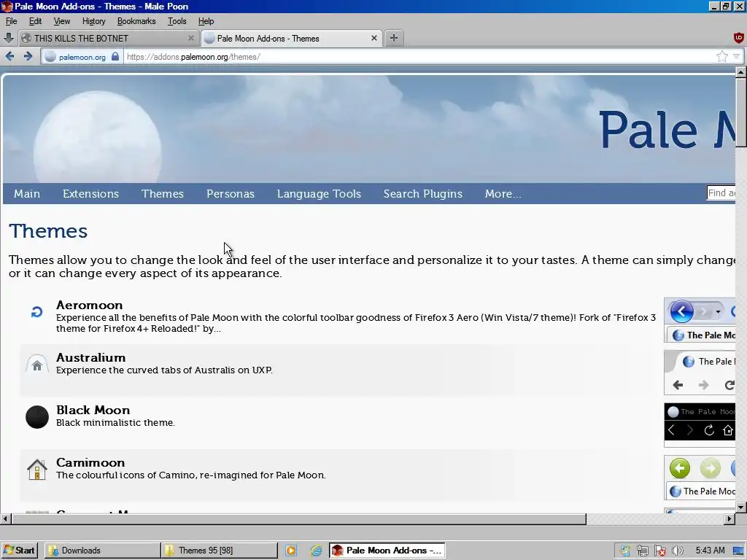Screen dimensions: 747x560
Task: Click the Black Moon theme icon
Action: pos(37,417)
